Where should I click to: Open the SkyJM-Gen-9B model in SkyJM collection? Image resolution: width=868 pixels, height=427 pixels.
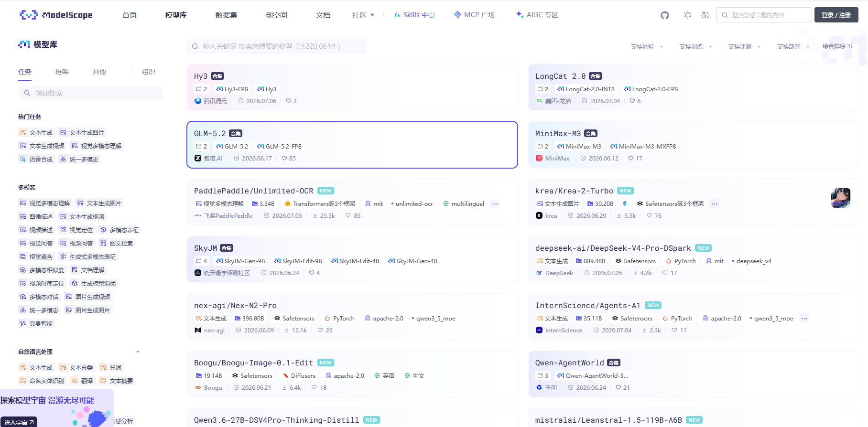click(240, 261)
